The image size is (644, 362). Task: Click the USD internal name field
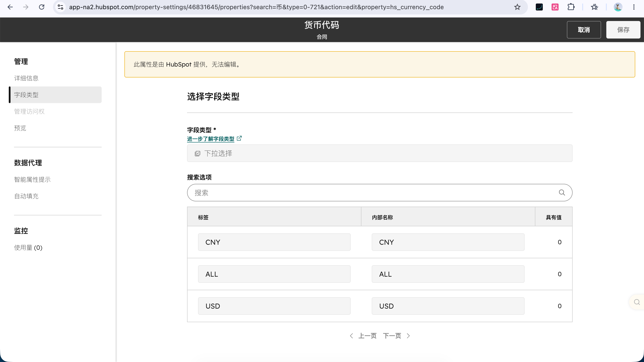pyautogui.click(x=448, y=306)
